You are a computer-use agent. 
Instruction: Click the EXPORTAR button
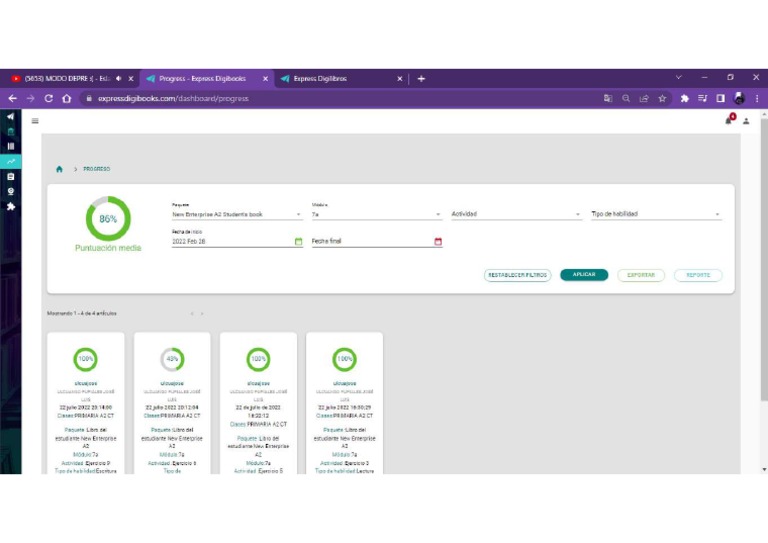pos(641,275)
